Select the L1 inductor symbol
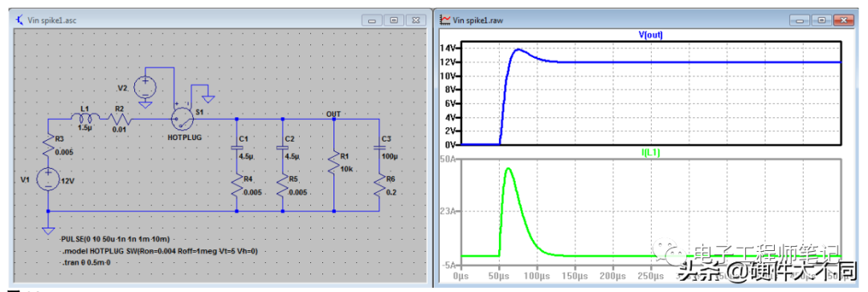Image resolution: width=868 pixels, height=292 pixels. coord(85,117)
